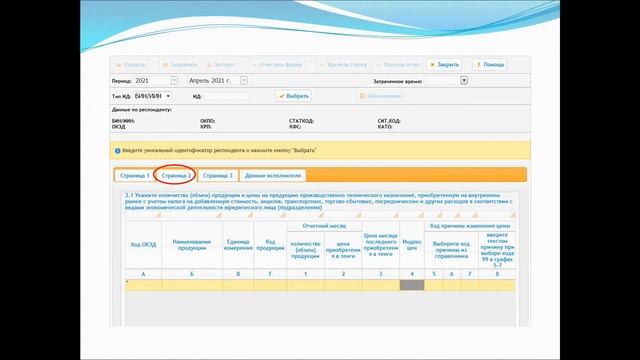Click the Сохранить toolbar button
Viewport: 640px width, 360px height.
click(x=180, y=65)
